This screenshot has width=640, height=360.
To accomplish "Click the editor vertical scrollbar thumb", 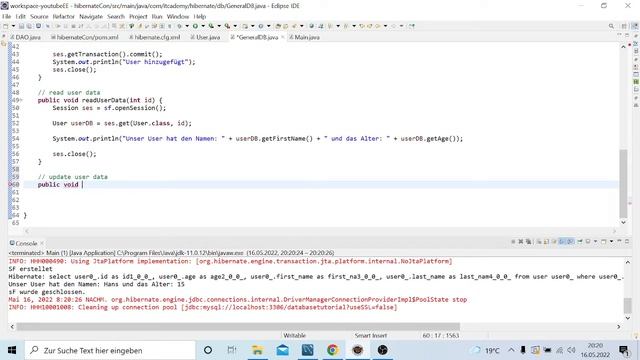I will click(623, 183).
